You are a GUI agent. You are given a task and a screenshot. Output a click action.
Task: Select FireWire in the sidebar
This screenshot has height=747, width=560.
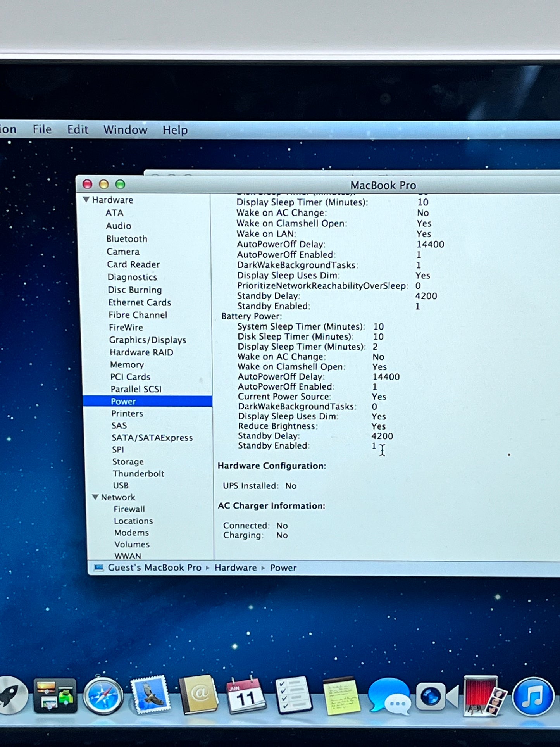pos(126,327)
